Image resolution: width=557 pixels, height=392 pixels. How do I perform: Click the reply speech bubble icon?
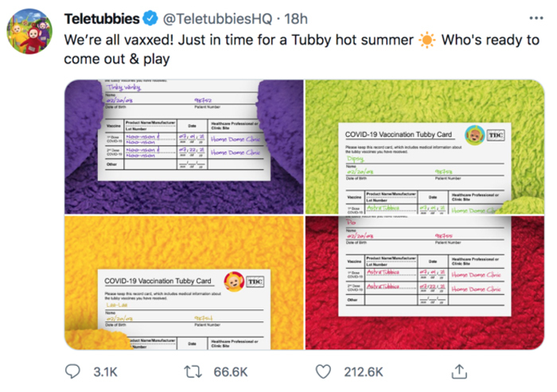click(72, 371)
